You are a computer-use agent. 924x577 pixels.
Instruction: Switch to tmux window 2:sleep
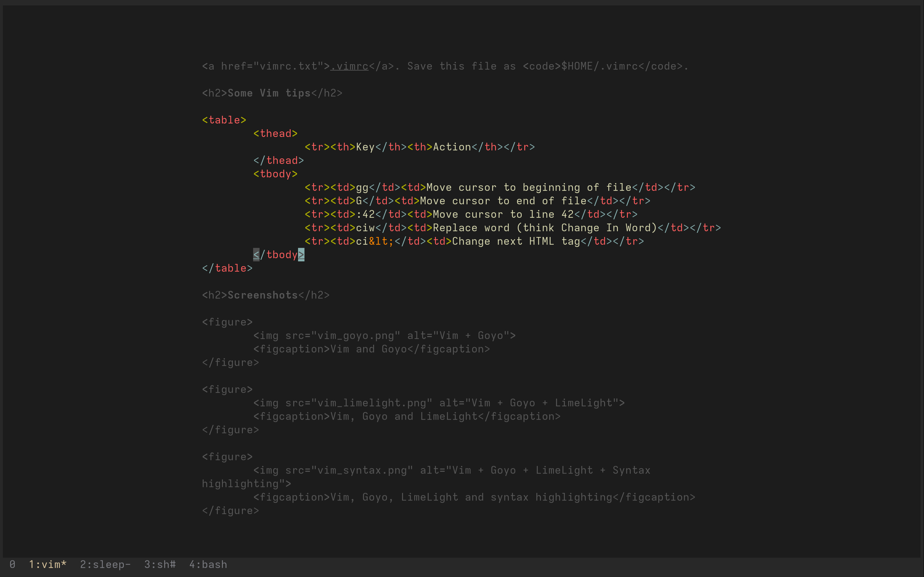105,564
